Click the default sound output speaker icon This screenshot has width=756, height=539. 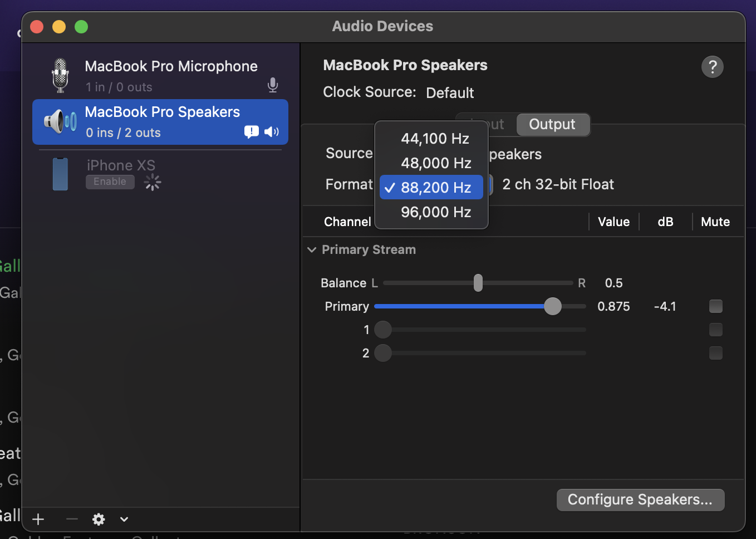[x=272, y=132]
